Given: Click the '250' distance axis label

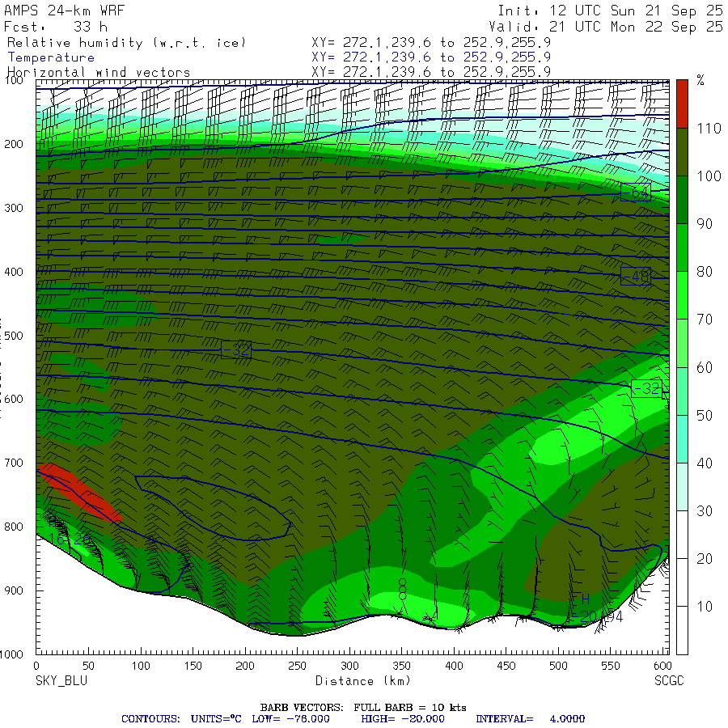Looking at the screenshot, I should 297,666.
